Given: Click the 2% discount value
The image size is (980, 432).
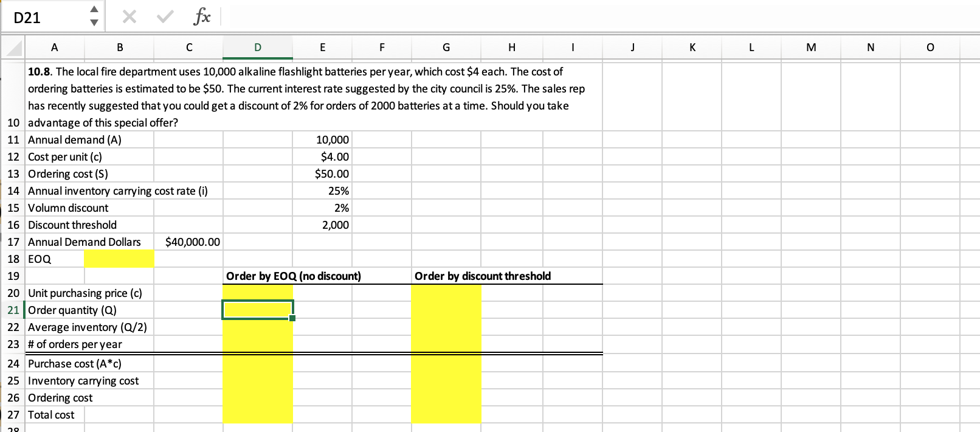Looking at the screenshot, I should click(x=341, y=208).
